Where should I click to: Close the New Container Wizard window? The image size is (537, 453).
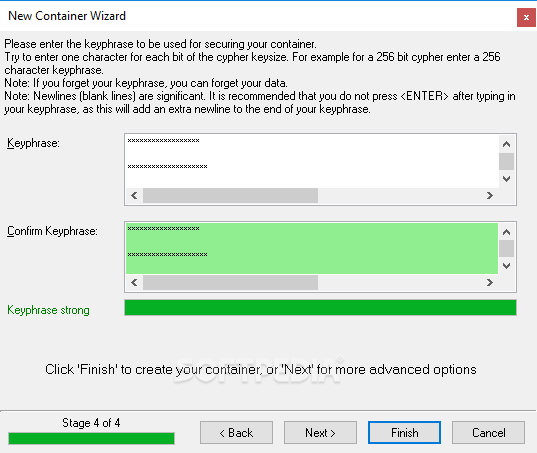pos(526,17)
